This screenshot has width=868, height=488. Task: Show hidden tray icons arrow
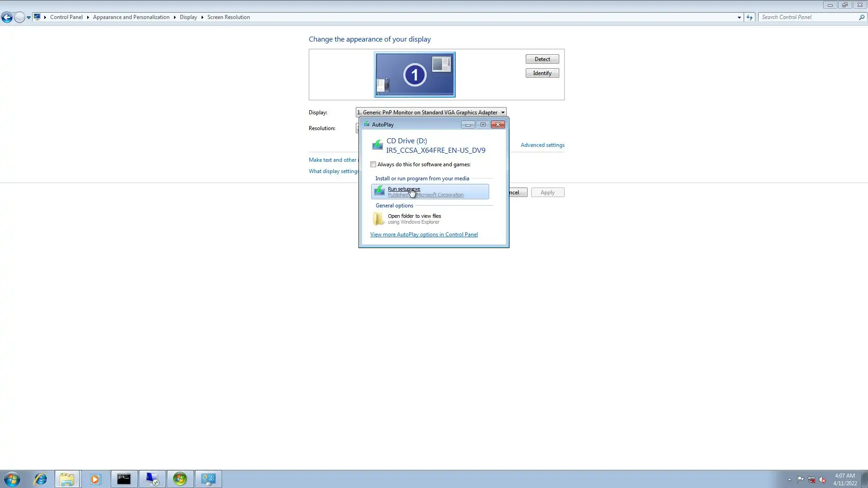(x=789, y=479)
